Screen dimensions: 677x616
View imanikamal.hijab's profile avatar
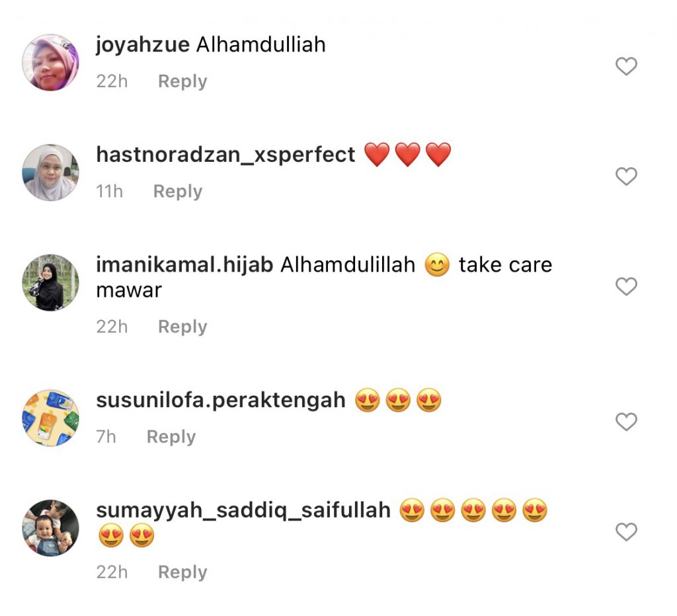point(50,283)
